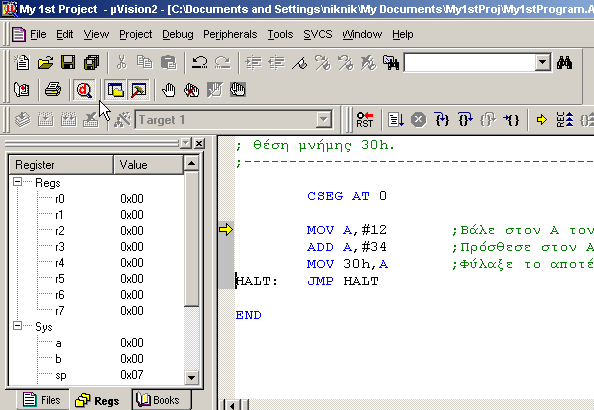Image resolution: width=594 pixels, height=410 pixels.
Task: Open the Tools menu
Action: click(x=280, y=34)
